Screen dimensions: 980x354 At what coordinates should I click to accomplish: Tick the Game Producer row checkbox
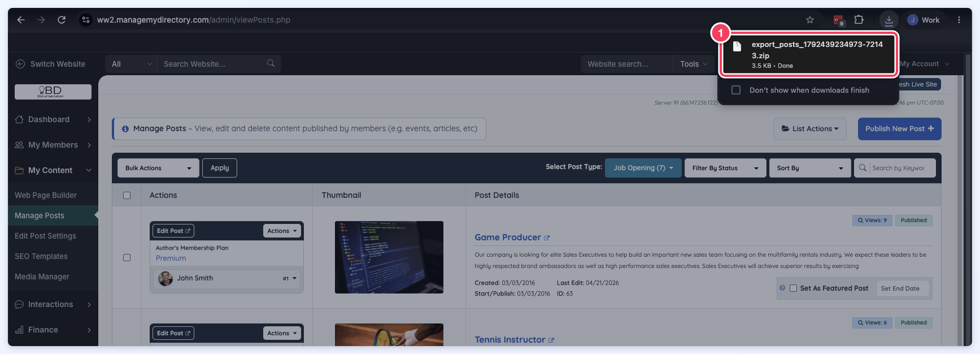[x=127, y=257]
